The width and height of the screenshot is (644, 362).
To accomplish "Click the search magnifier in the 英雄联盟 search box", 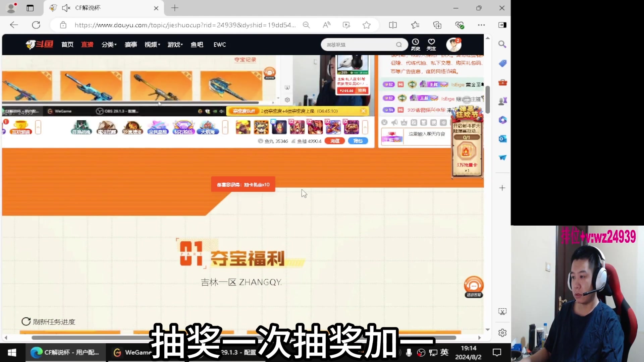I will (x=399, y=44).
